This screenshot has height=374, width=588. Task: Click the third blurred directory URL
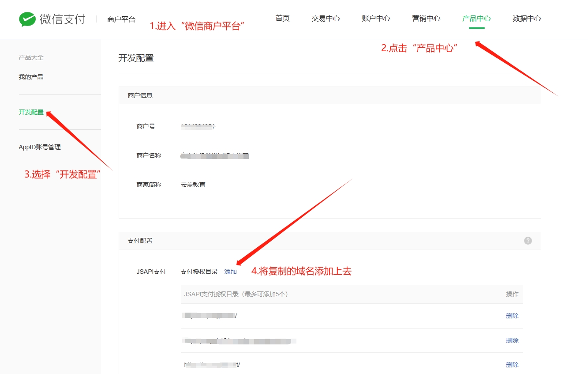(x=212, y=365)
